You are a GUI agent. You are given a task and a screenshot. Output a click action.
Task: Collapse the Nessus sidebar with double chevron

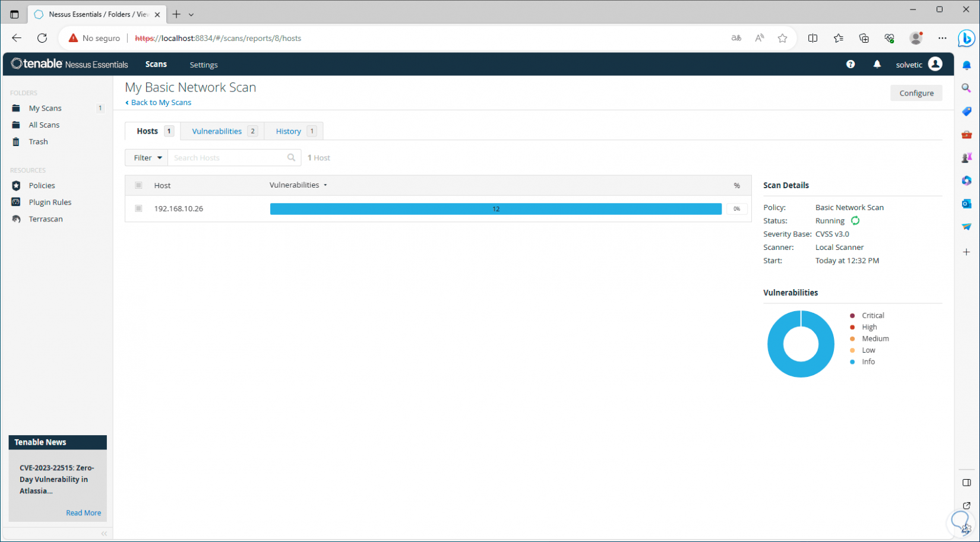pos(104,533)
